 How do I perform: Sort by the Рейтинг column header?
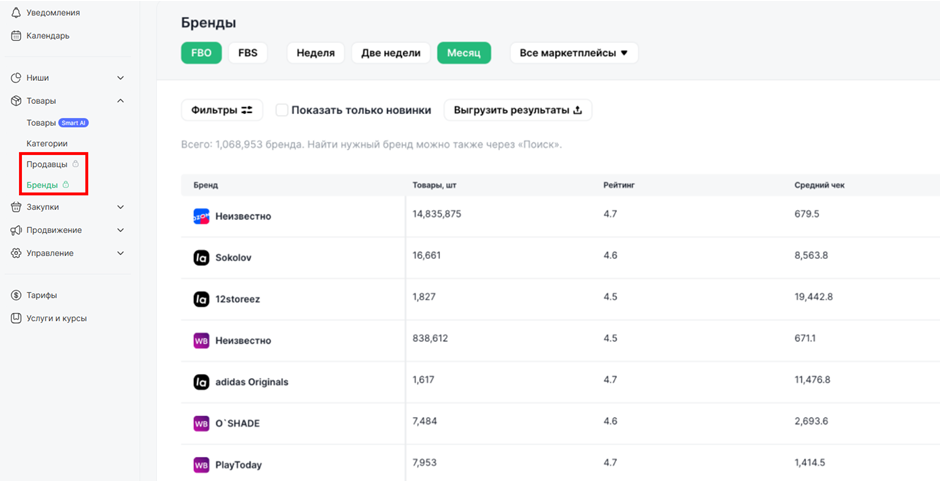[619, 185]
